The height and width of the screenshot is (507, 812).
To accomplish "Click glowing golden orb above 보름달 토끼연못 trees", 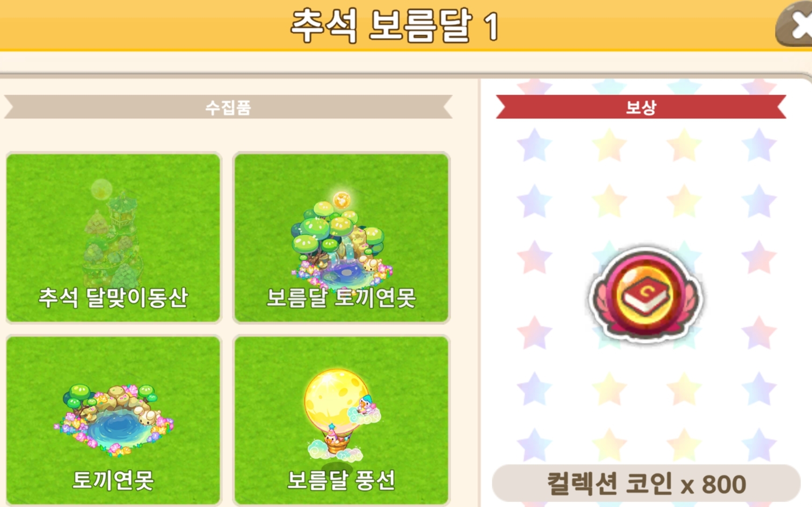I will pos(342,200).
